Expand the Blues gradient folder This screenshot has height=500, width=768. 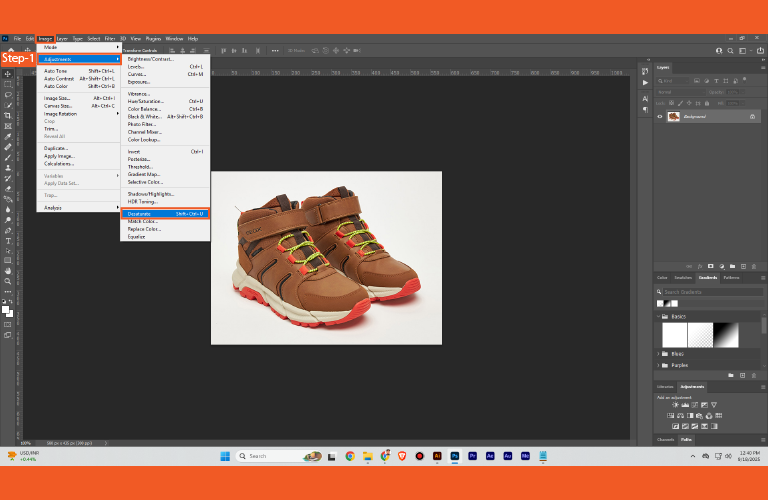(x=660, y=353)
